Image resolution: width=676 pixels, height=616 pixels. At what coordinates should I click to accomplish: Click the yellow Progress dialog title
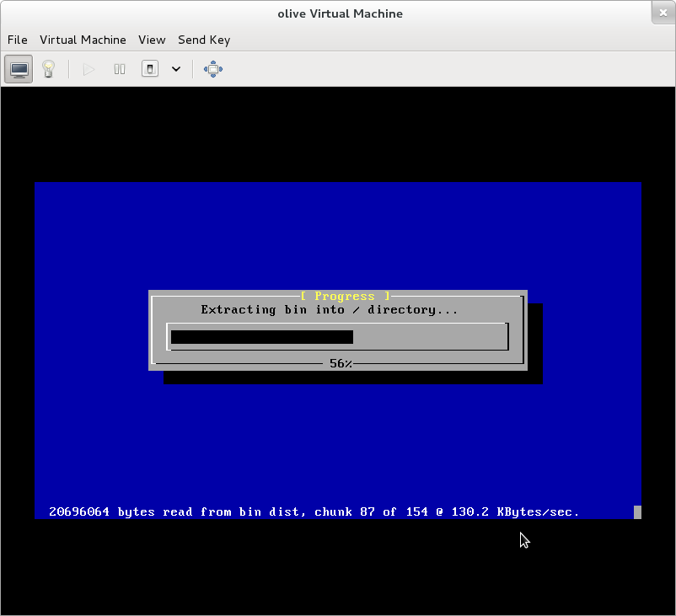click(x=345, y=296)
